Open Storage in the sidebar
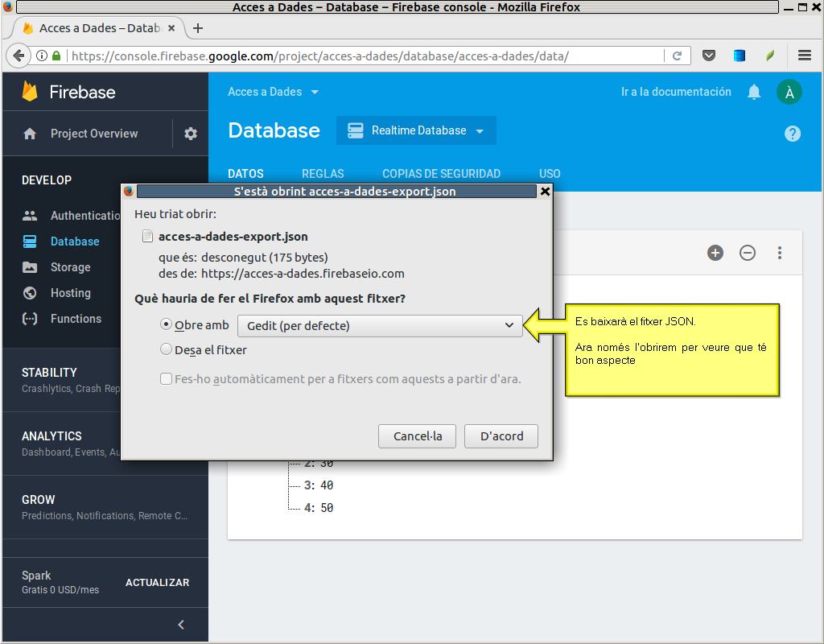The image size is (824, 644). 71,267
